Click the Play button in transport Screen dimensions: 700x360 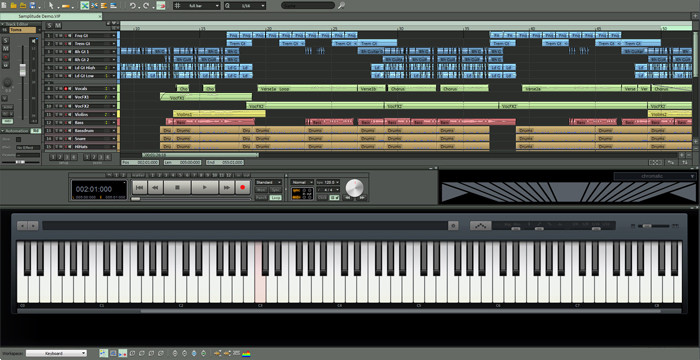pyautogui.click(x=204, y=188)
